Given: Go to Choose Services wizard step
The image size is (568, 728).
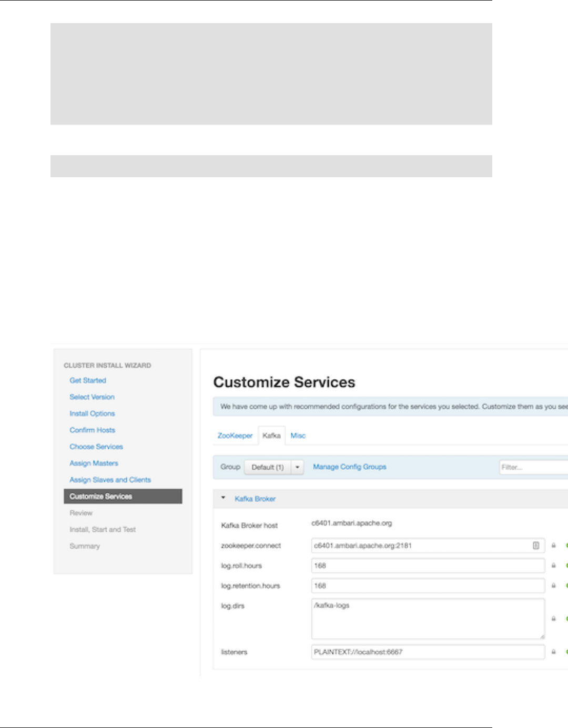Looking at the screenshot, I should (96, 447).
